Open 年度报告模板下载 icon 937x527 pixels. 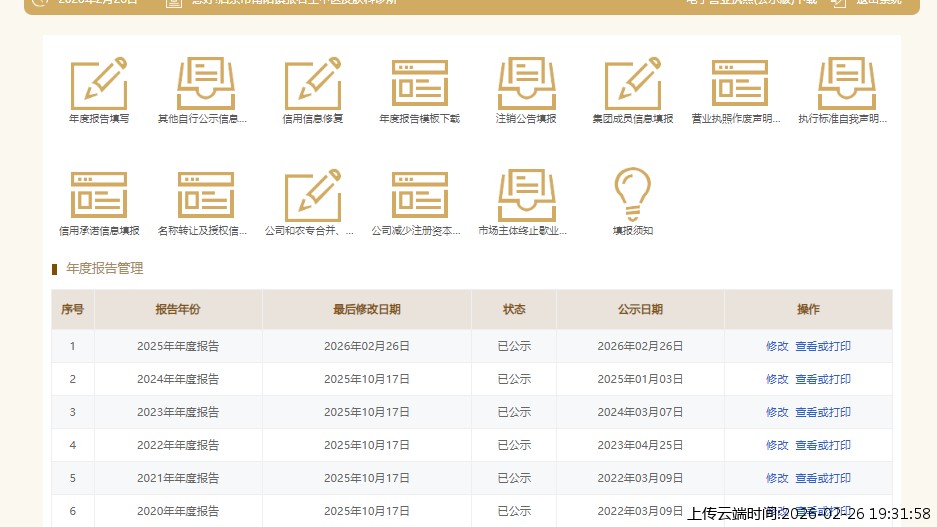pyautogui.click(x=419, y=84)
